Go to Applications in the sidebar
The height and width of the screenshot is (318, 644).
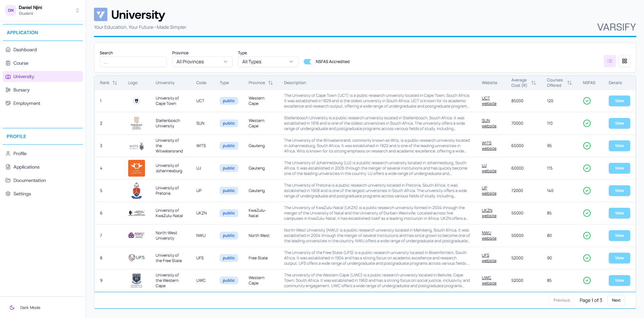(x=26, y=167)
